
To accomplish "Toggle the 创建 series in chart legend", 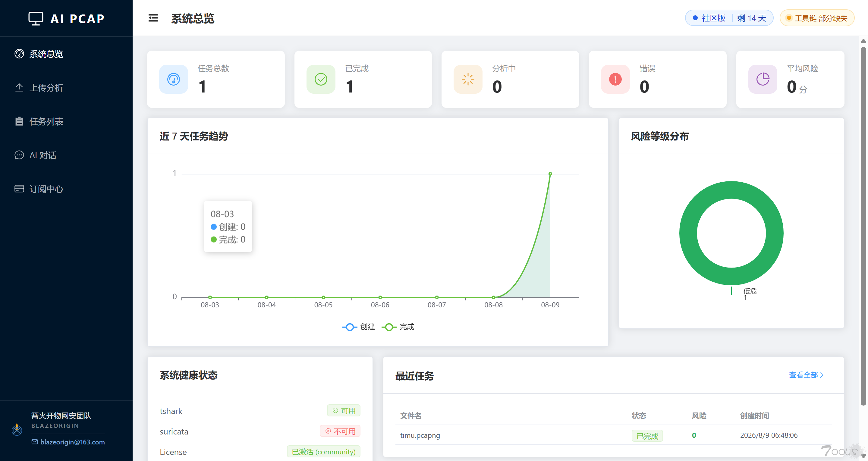I will pyautogui.click(x=359, y=327).
